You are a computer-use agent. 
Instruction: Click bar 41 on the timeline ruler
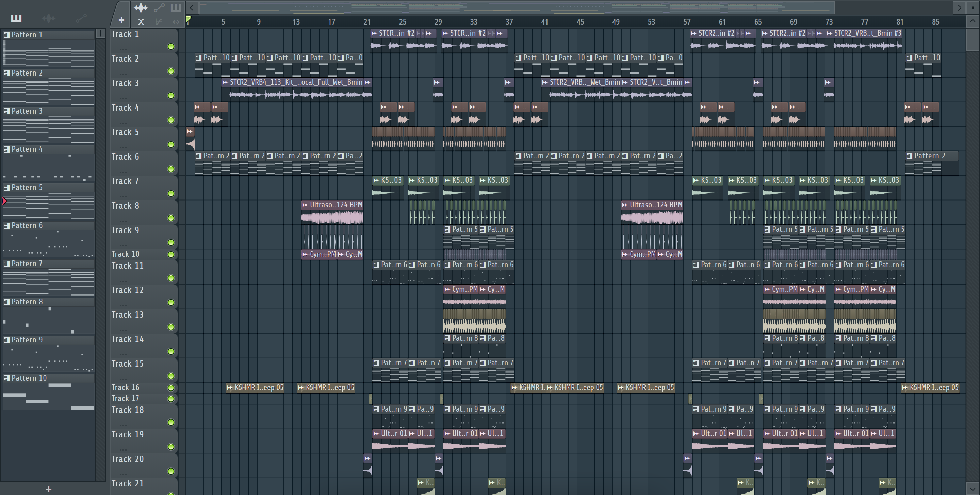pos(544,22)
